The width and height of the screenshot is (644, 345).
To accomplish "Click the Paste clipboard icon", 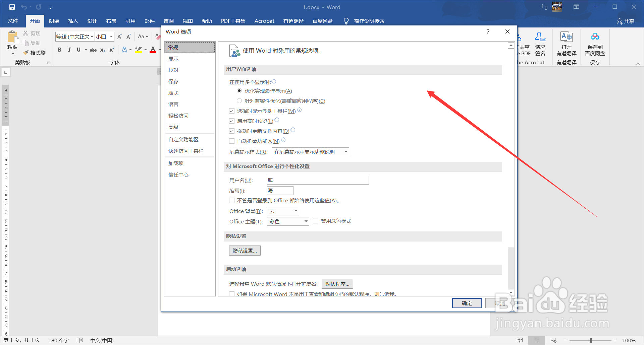I will click(12, 37).
